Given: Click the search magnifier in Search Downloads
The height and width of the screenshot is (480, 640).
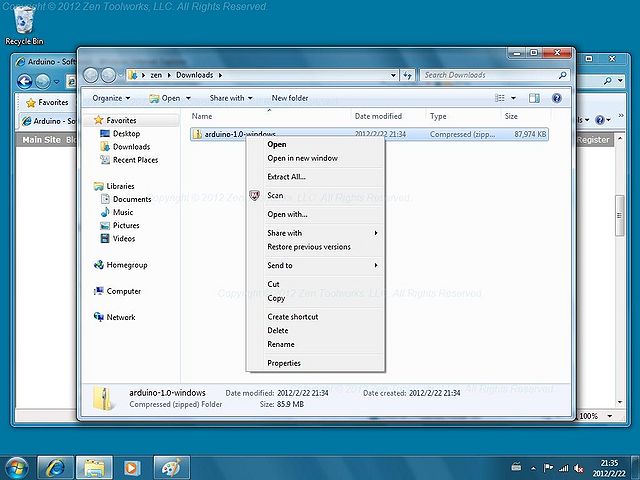Looking at the screenshot, I should [562, 75].
